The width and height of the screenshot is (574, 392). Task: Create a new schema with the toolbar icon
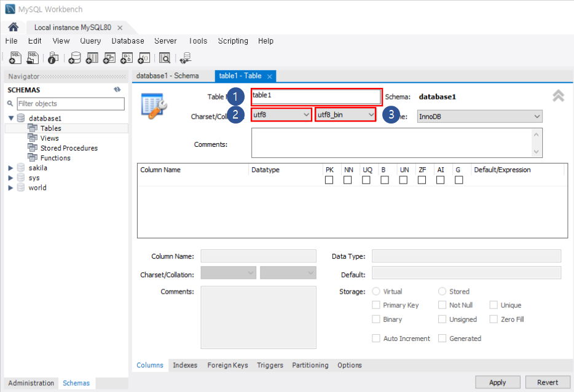click(x=74, y=57)
